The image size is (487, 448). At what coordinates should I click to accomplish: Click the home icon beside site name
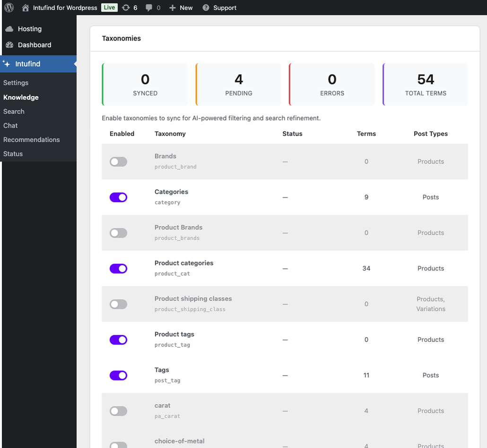tap(26, 8)
